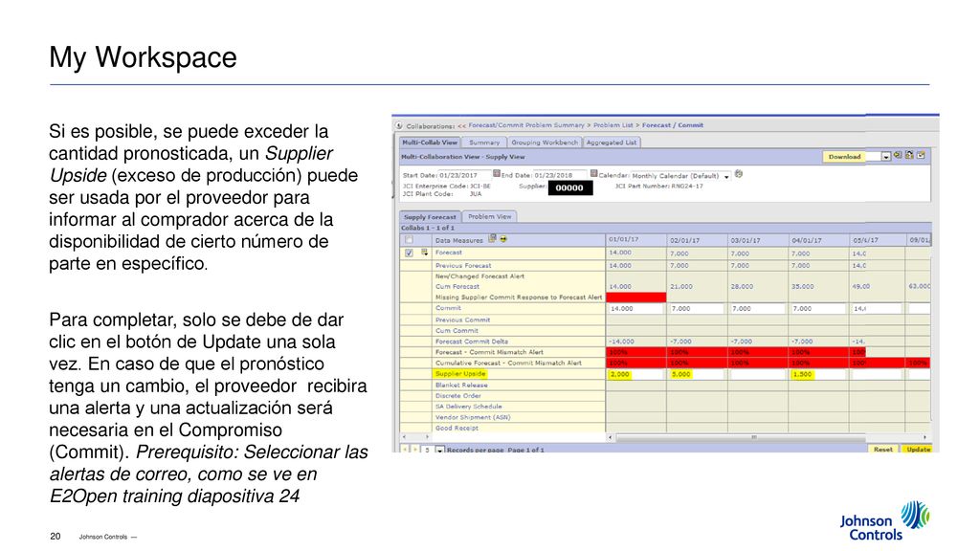This screenshot has width=980, height=551.
Task: Click Commit input for 01/01/17 column
Action: point(635,309)
